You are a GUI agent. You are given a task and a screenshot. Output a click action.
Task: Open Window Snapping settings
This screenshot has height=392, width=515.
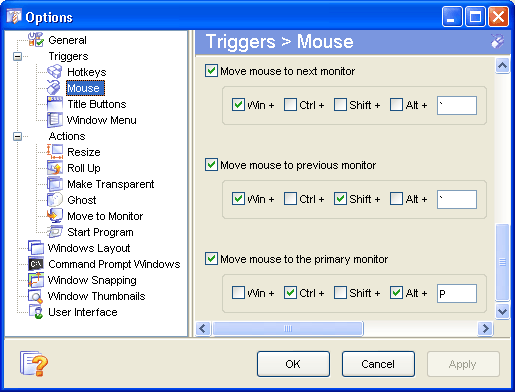[x=92, y=280]
